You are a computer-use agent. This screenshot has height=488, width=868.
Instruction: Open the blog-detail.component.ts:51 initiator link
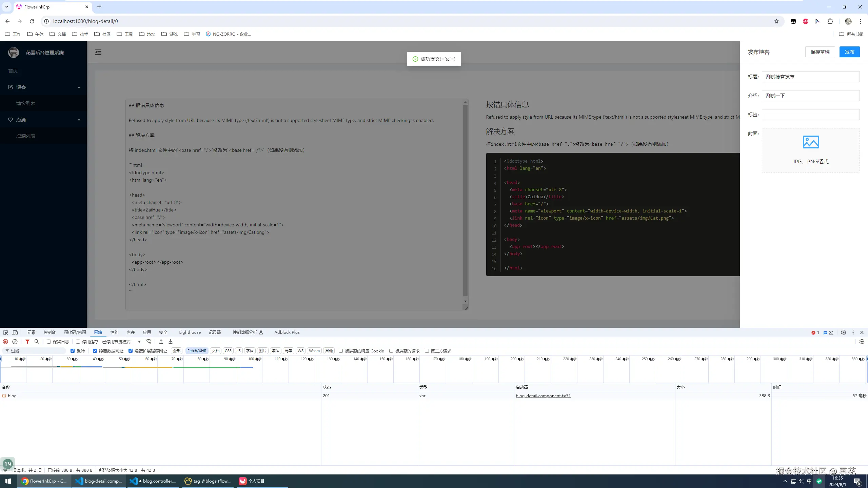coord(543,395)
